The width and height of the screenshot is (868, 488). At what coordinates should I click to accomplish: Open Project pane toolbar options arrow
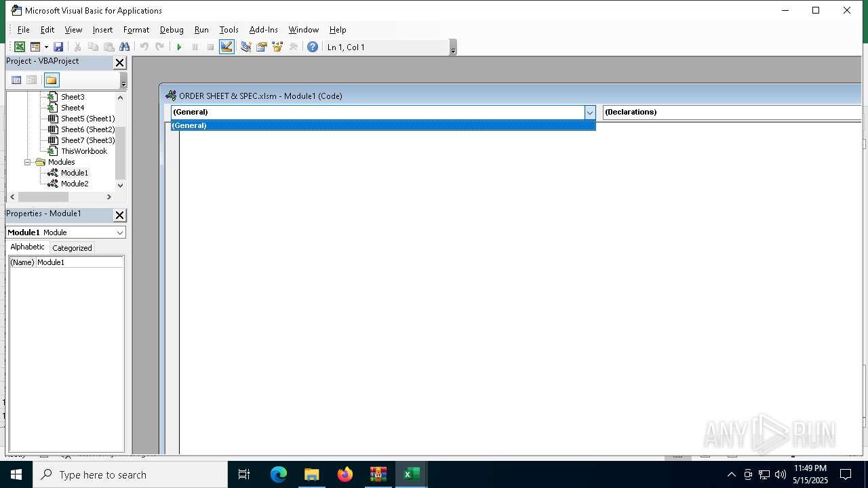tap(123, 81)
